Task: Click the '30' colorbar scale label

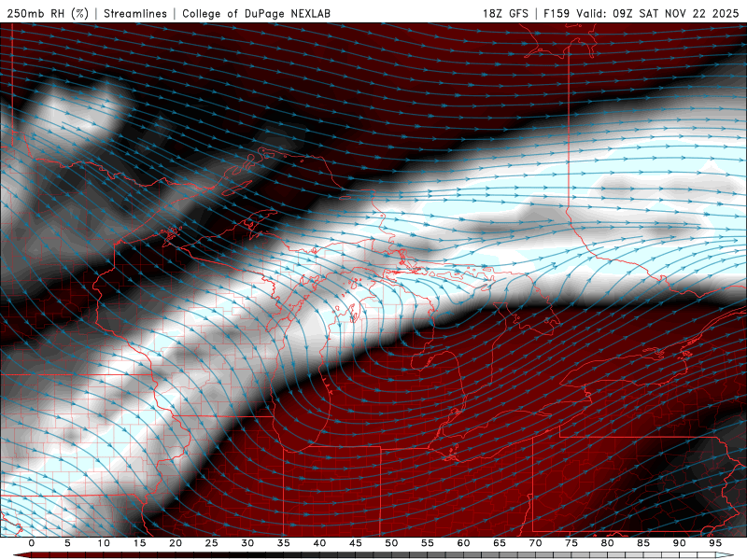Action: click(x=247, y=543)
